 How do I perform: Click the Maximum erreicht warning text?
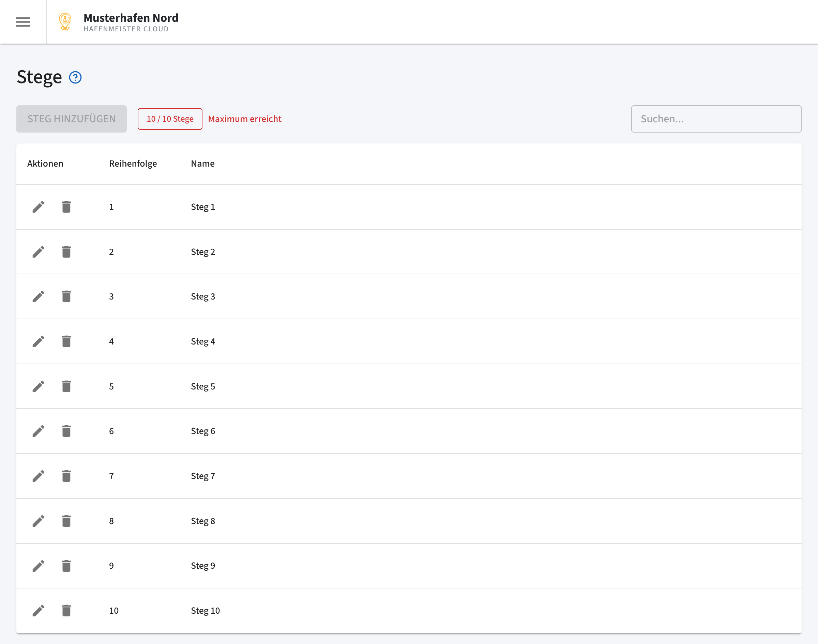tap(244, 119)
